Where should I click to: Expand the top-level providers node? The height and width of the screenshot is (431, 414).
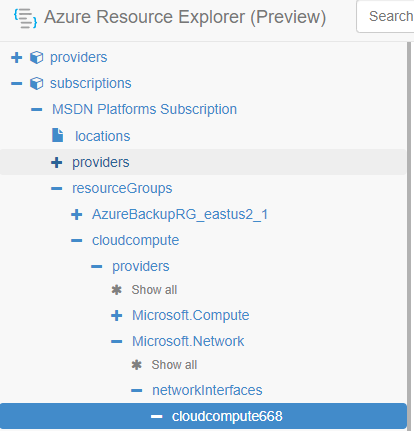pos(16,57)
